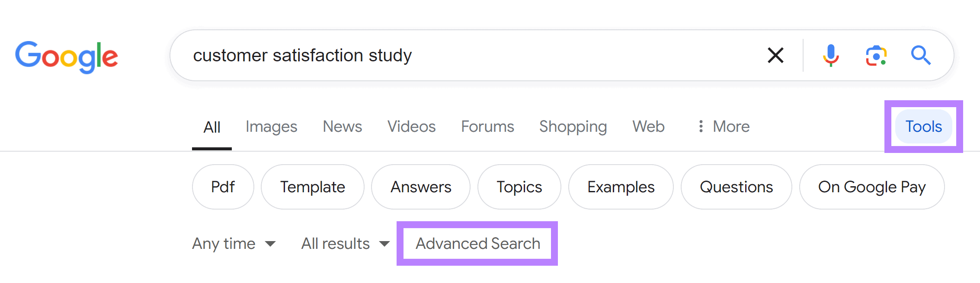The image size is (980, 283).
Task: Click the search magnifier icon
Action: (921, 55)
